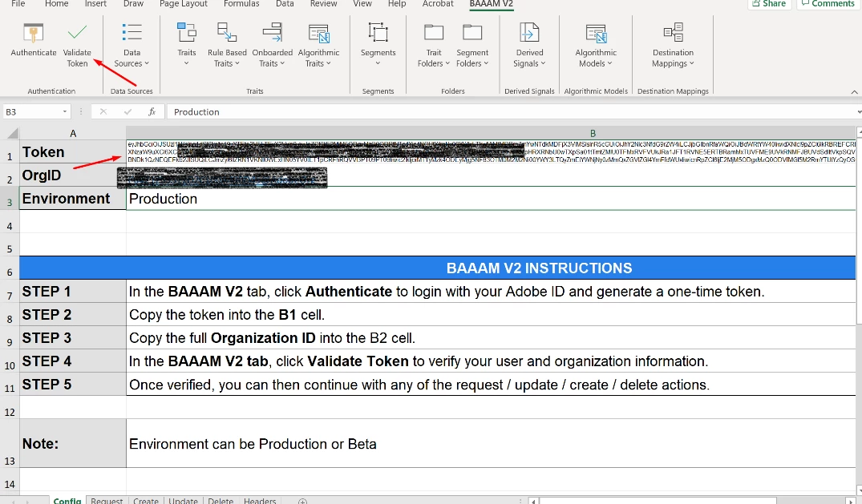Open the Data ribbon tab
Viewport: 862px width, 504px height.
click(285, 4)
